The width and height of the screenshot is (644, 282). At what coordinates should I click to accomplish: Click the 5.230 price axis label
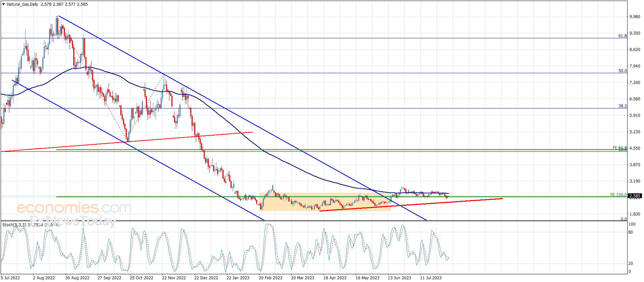click(x=635, y=132)
